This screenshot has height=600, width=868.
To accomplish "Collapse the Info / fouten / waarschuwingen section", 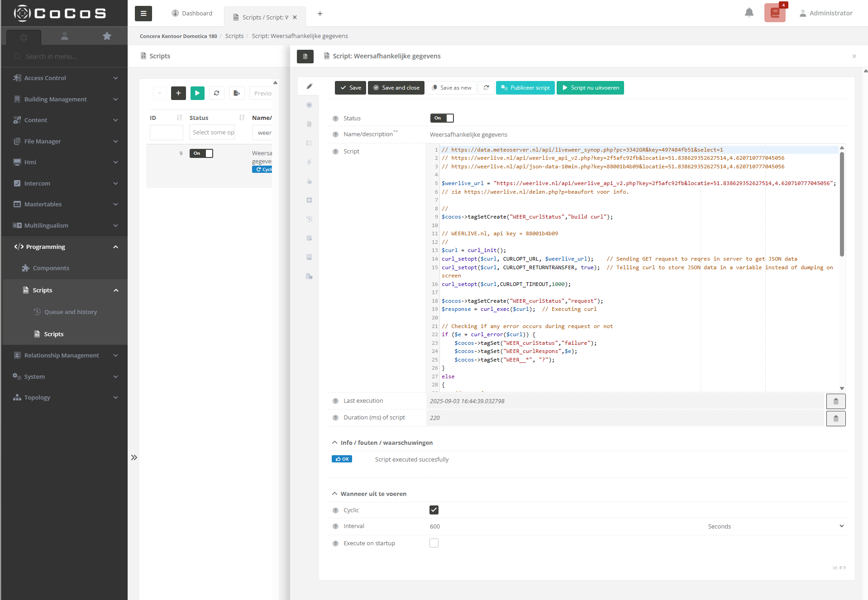I will click(x=335, y=443).
